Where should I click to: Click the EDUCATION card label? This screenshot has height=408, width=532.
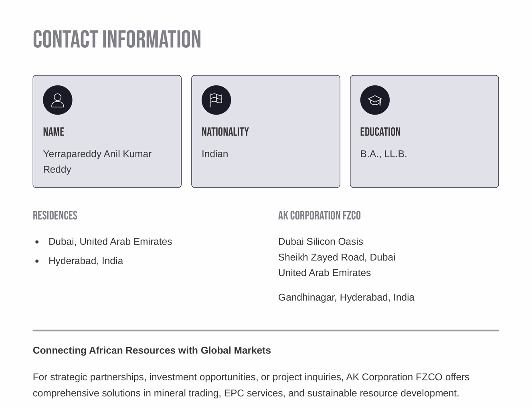coord(380,132)
